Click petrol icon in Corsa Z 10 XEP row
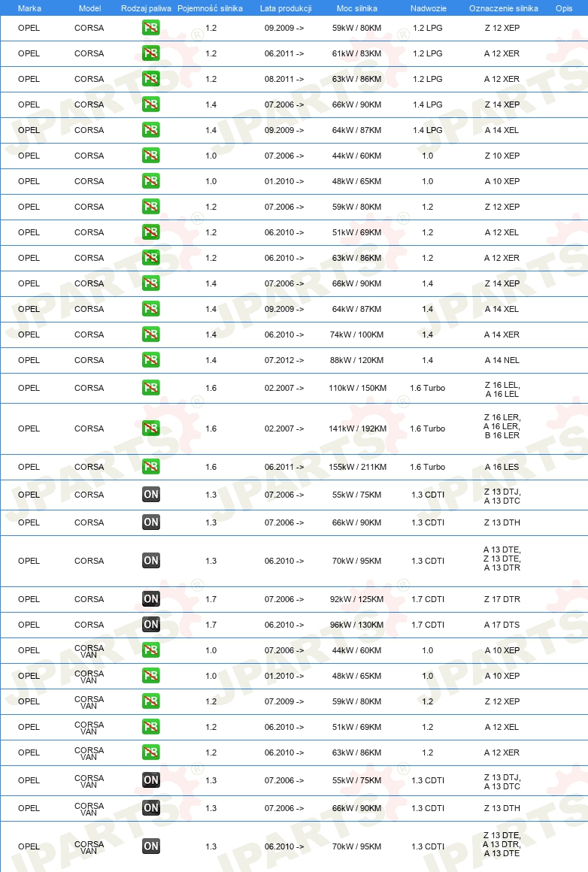Viewport: 588px width, 872px height. tap(150, 156)
